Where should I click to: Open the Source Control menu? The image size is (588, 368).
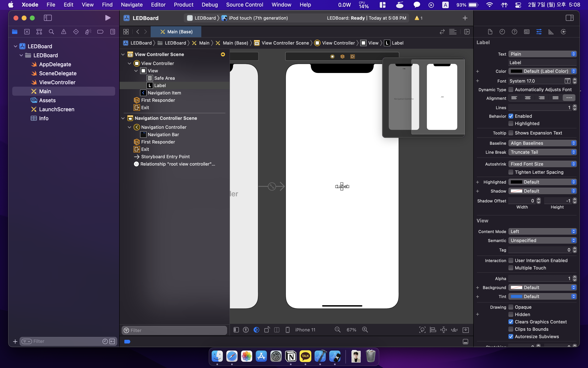pos(244,5)
